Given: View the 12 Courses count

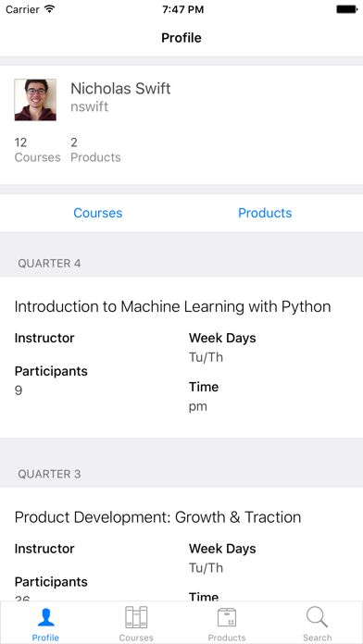Looking at the screenshot, I should point(37,150).
